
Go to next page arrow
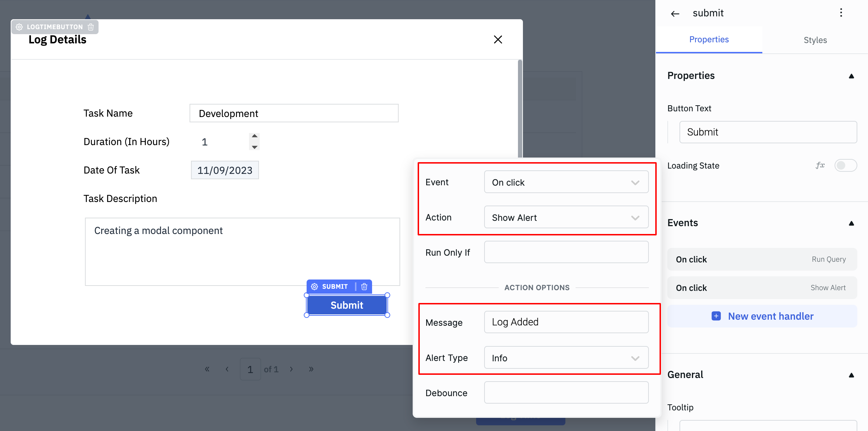[x=291, y=369]
